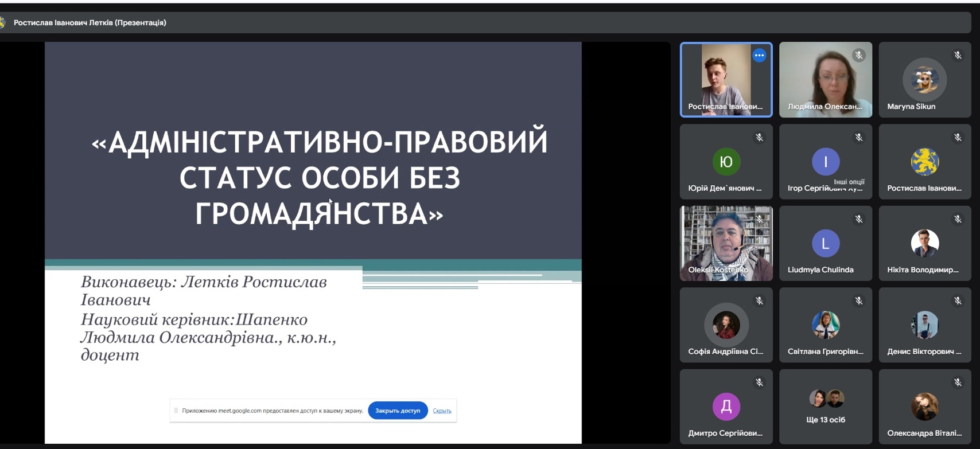980x449 pixels.
Task: Click muted mic icon on Maryna Sikun tile
Action: (x=958, y=56)
